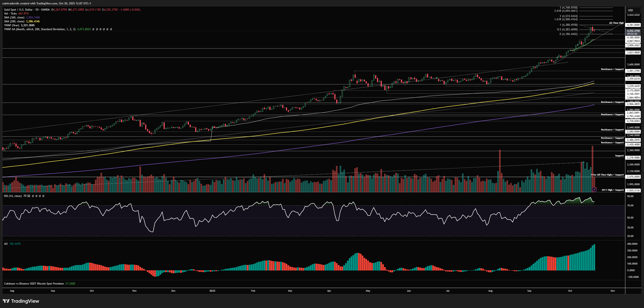Click the yellow 3,286.4346 SMA value
Screen dimensions: 644x308
[x=33, y=21]
